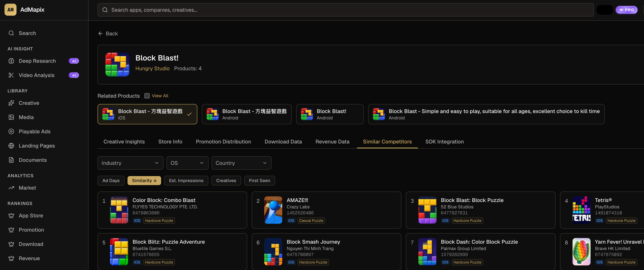
Task: Switch to the Revenue Data tab
Action: [x=332, y=142]
